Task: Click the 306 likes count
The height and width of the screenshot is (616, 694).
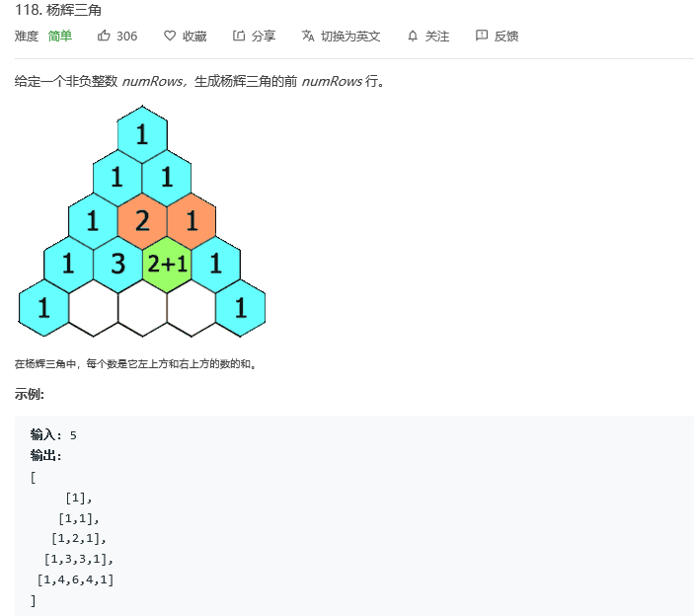Action: coord(127,37)
